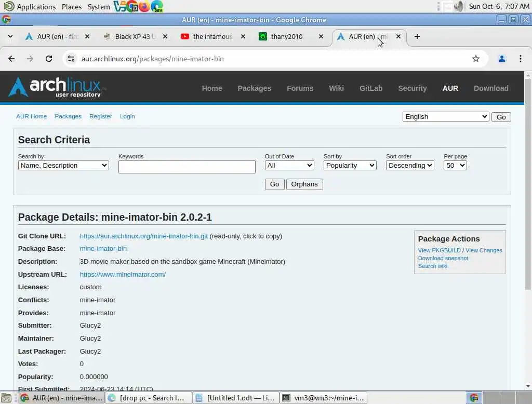The width and height of the screenshot is (532, 404).
Task: Click the search Go button beside Orphans
Action: [x=274, y=184]
